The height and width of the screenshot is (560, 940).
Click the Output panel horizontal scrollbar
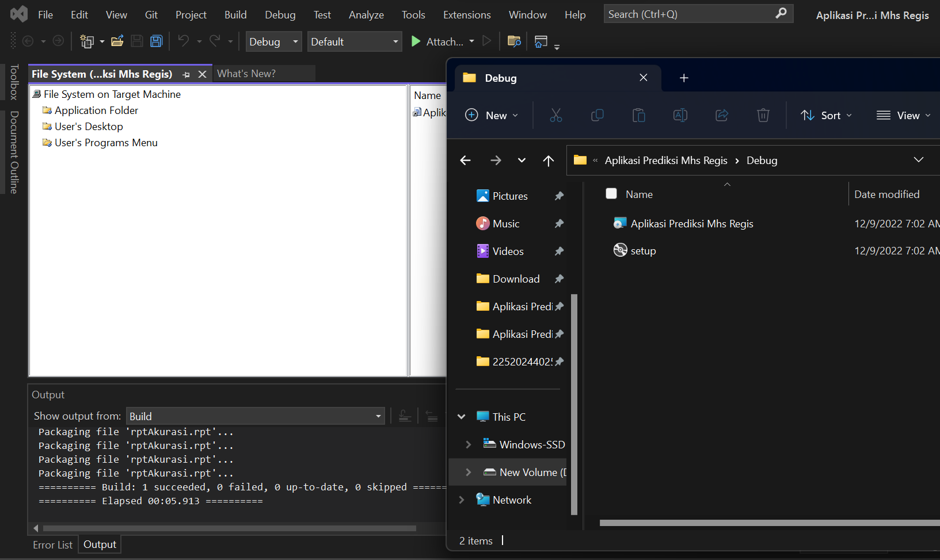click(230, 528)
